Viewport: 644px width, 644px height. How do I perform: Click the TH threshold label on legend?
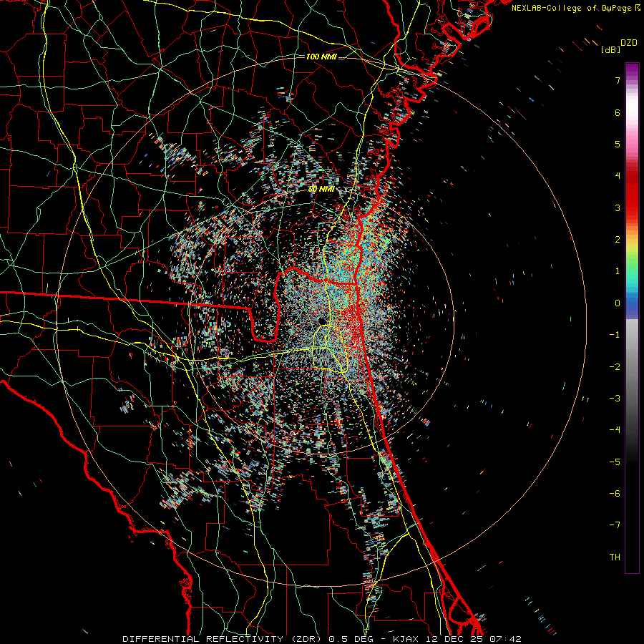615,557
